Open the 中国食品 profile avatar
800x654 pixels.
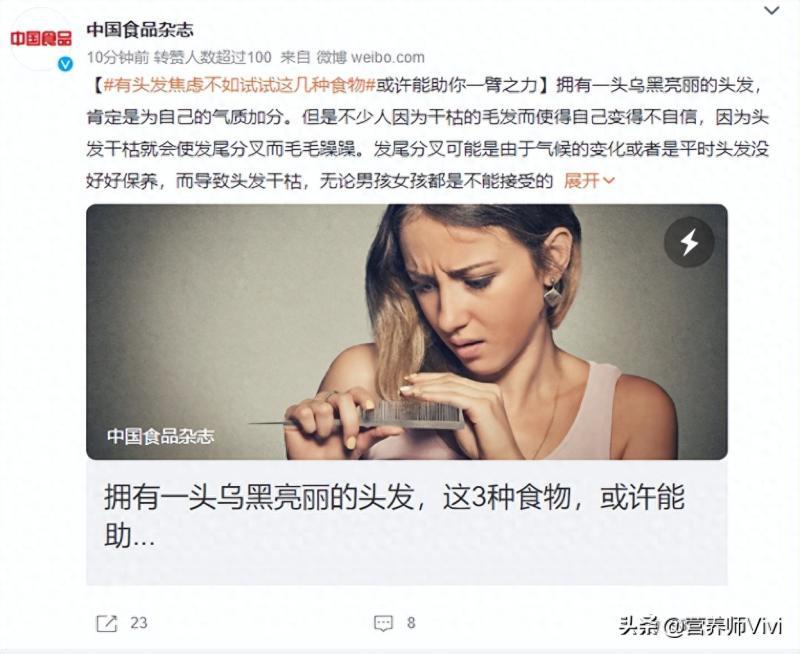click(41, 39)
